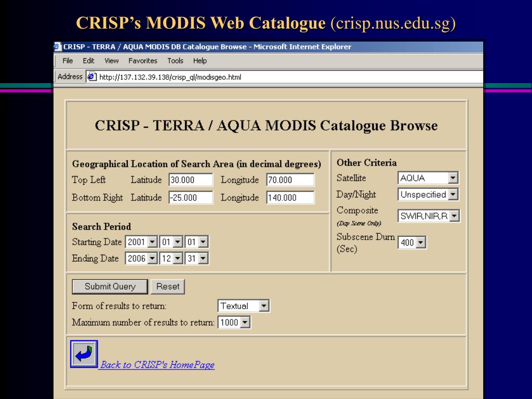Click the 'Starting Date' label

pyautogui.click(x=97, y=242)
